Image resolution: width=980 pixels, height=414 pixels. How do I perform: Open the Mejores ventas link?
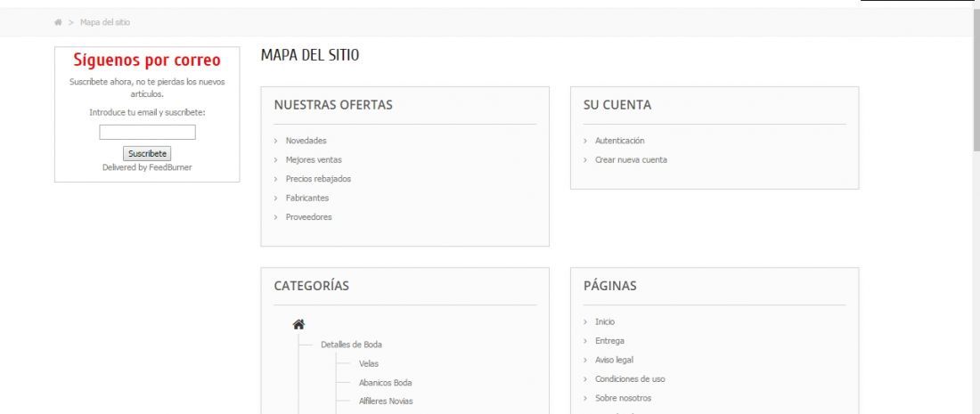(314, 160)
